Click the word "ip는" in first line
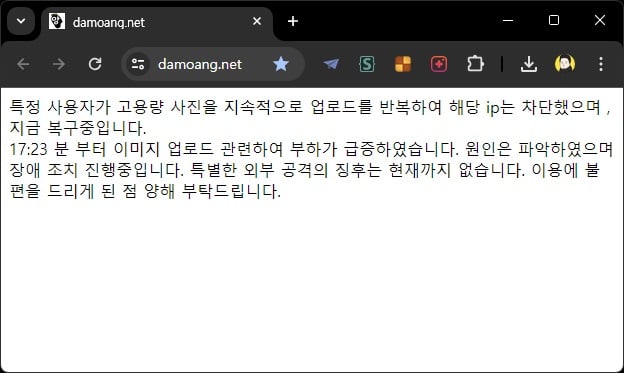The height and width of the screenshot is (373, 624). pyautogui.click(x=500, y=107)
